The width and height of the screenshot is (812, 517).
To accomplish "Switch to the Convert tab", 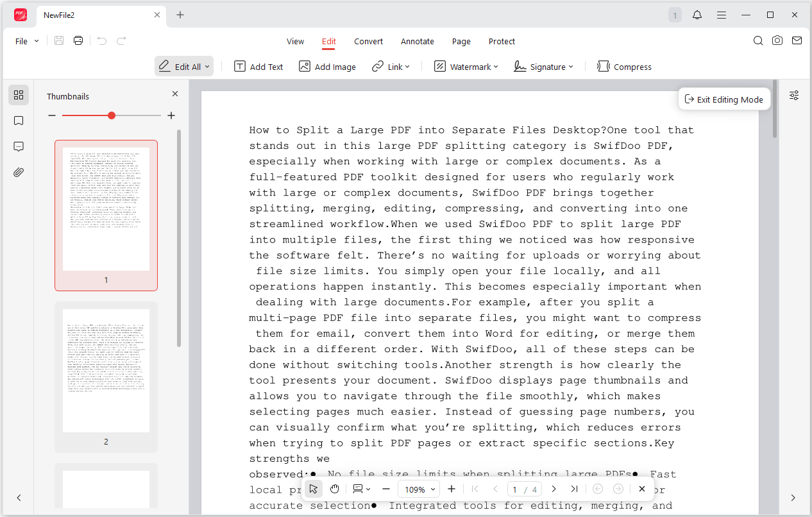I will 368,41.
